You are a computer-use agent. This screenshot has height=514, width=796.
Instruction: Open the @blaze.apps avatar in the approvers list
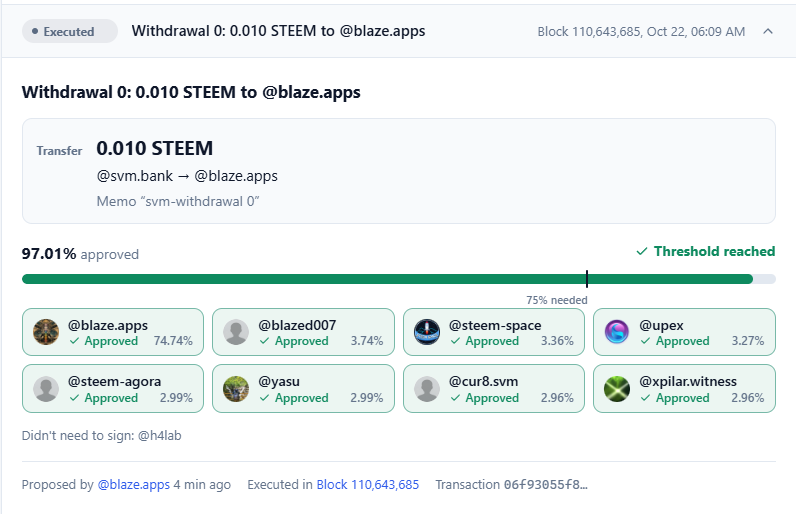click(46, 332)
